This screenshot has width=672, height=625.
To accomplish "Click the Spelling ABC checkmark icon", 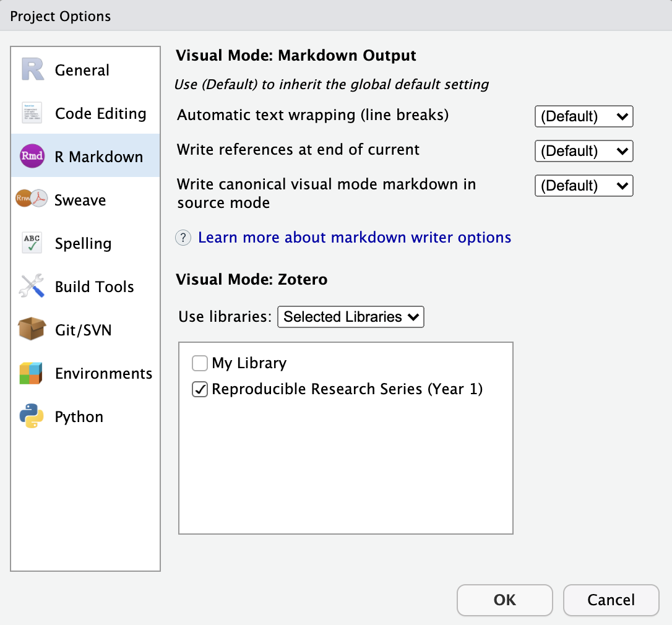I will [32, 243].
